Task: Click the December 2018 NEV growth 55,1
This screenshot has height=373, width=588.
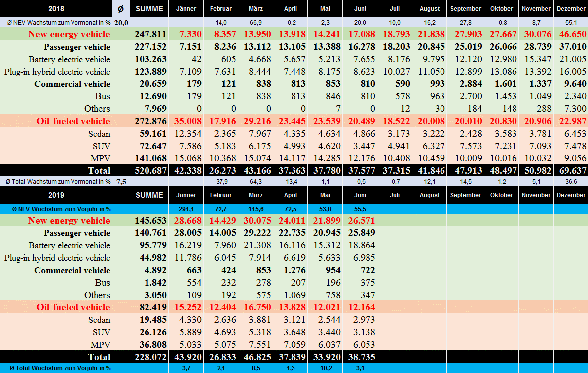Action: [x=571, y=23]
